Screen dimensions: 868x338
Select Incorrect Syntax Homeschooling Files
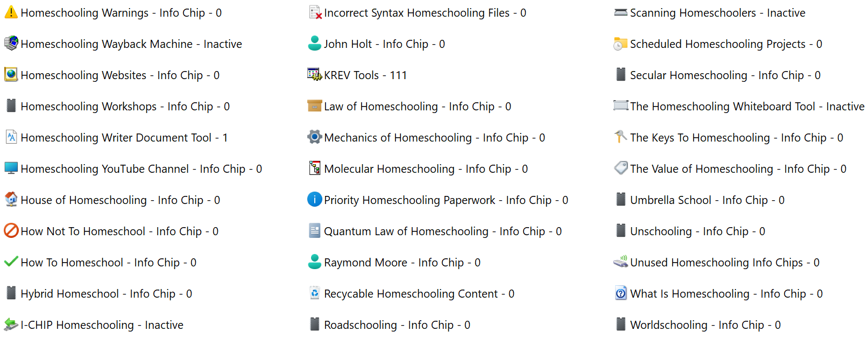(425, 13)
